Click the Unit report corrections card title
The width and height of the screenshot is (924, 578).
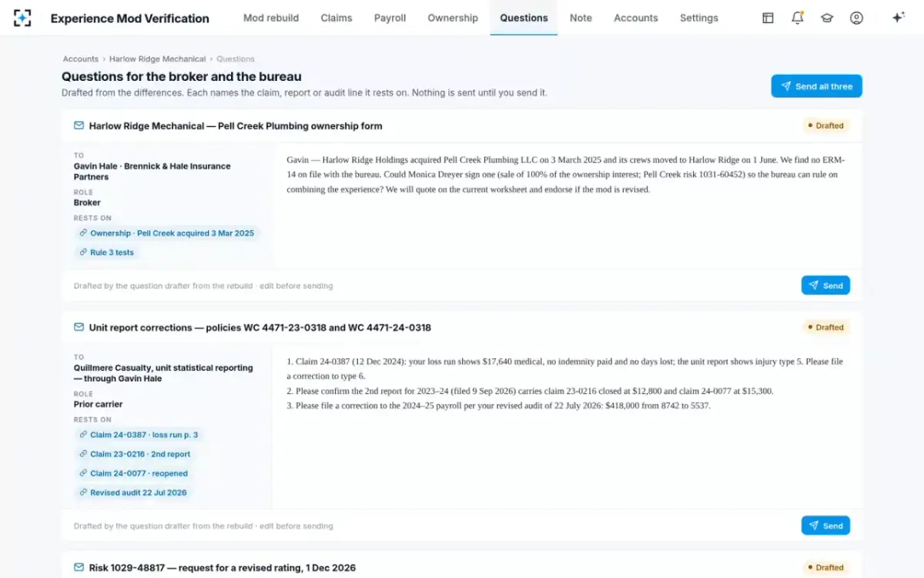tap(260, 328)
